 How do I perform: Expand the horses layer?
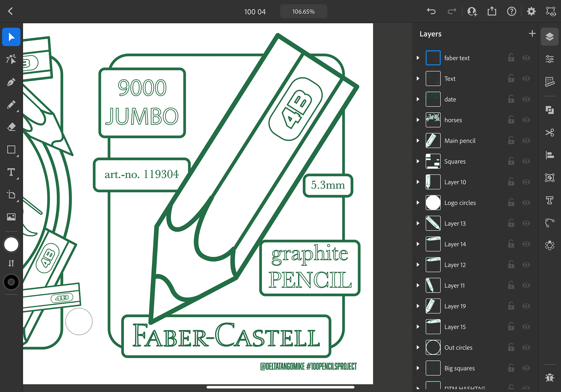click(418, 120)
